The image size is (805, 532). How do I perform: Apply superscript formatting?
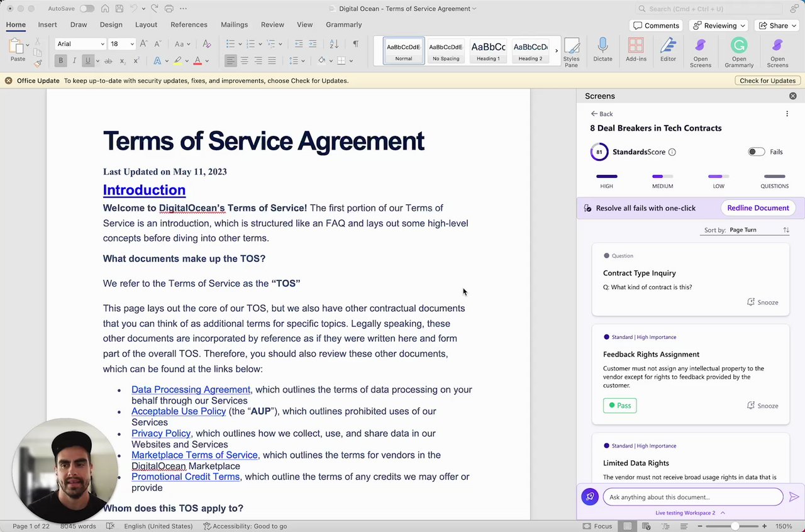pyautogui.click(x=135, y=61)
